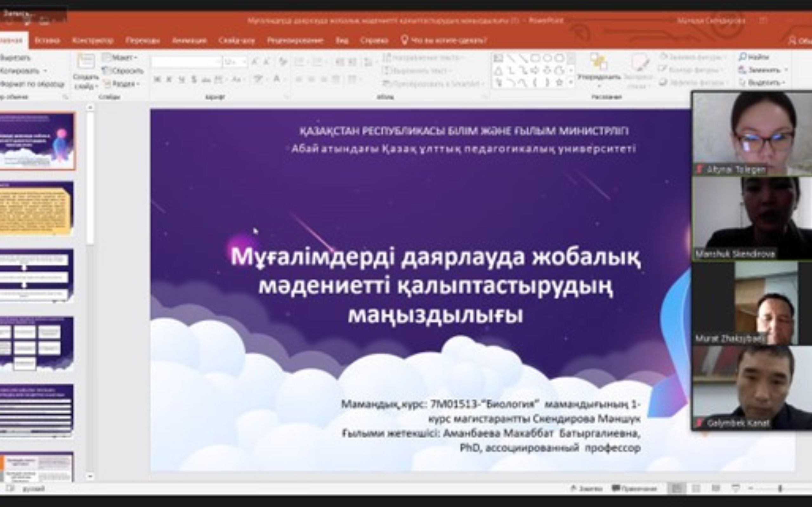Toggle Примечания (Comments) pane in status bar
The width and height of the screenshot is (812, 507).
[634, 489]
